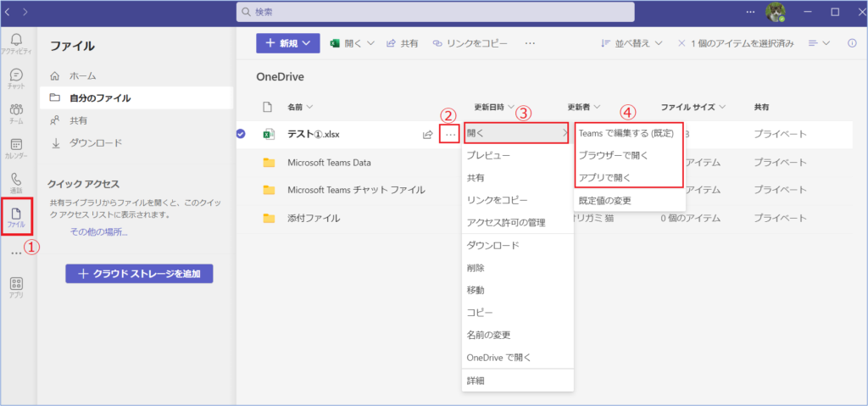
Task: Open Chat from the left rail
Action: tap(17, 79)
